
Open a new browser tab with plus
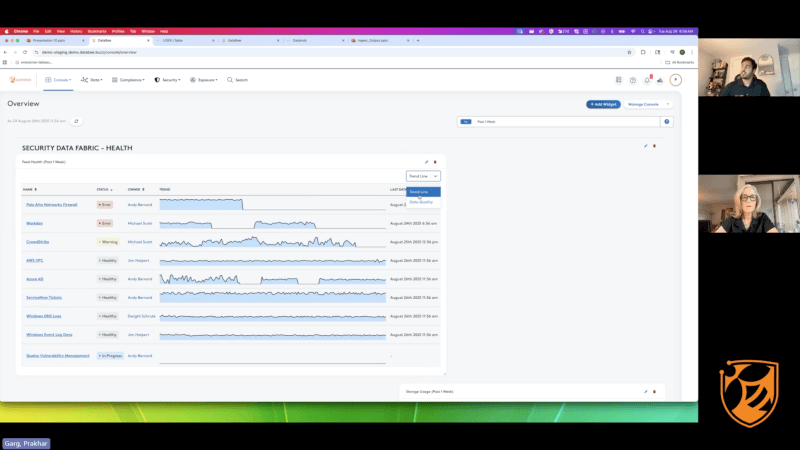[x=418, y=40]
